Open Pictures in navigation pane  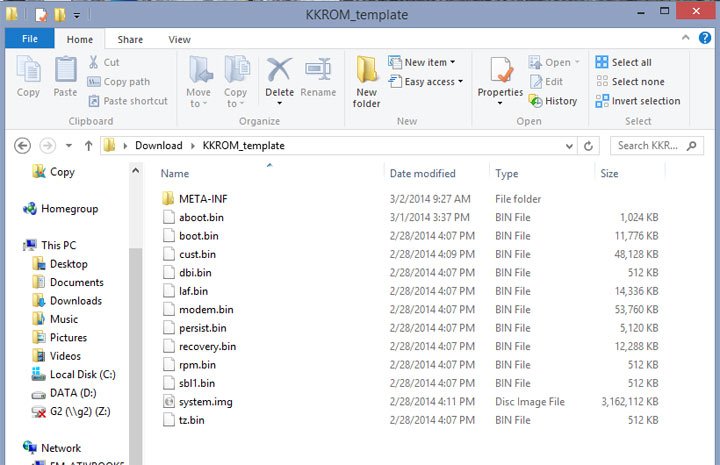pos(68,337)
